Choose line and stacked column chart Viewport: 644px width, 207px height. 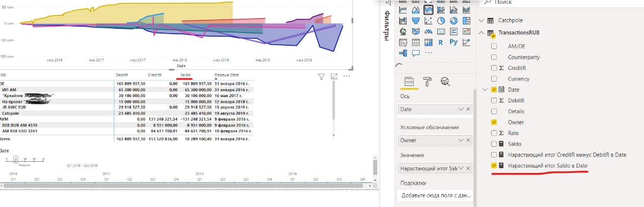point(441,10)
